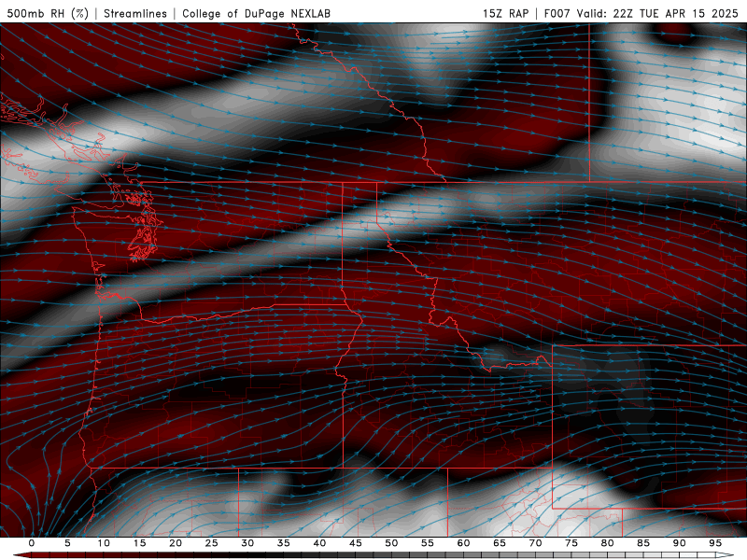Click the "85" tick label on scale
The width and height of the screenshot is (747, 560).
pyautogui.click(x=643, y=543)
